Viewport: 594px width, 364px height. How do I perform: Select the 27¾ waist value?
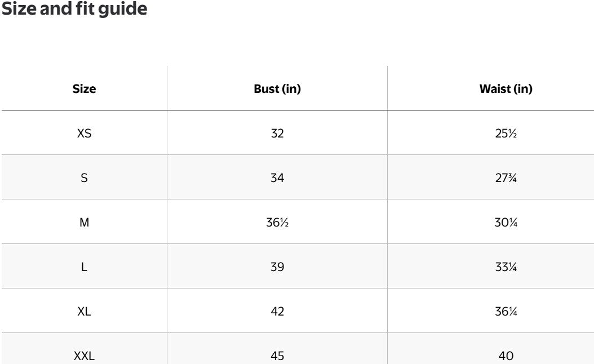click(x=506, y=178)
